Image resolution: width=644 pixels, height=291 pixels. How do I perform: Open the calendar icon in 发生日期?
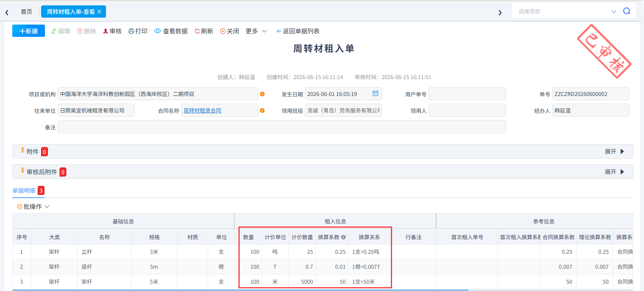point(375,93)
